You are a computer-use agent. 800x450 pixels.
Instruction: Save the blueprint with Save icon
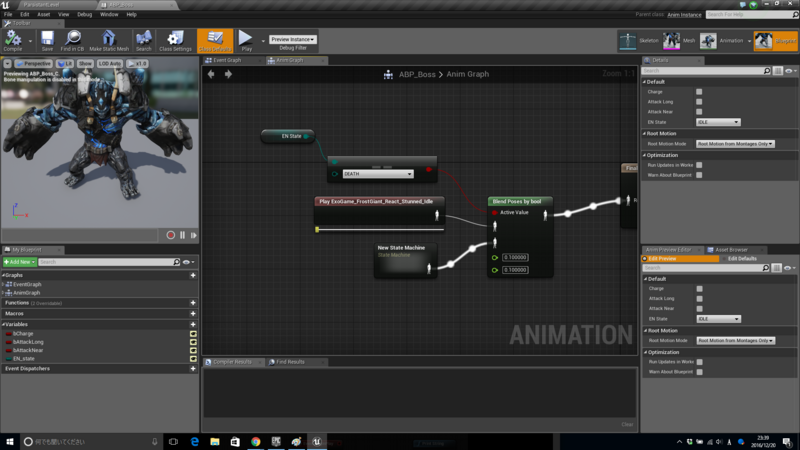(x=47, y=40)
